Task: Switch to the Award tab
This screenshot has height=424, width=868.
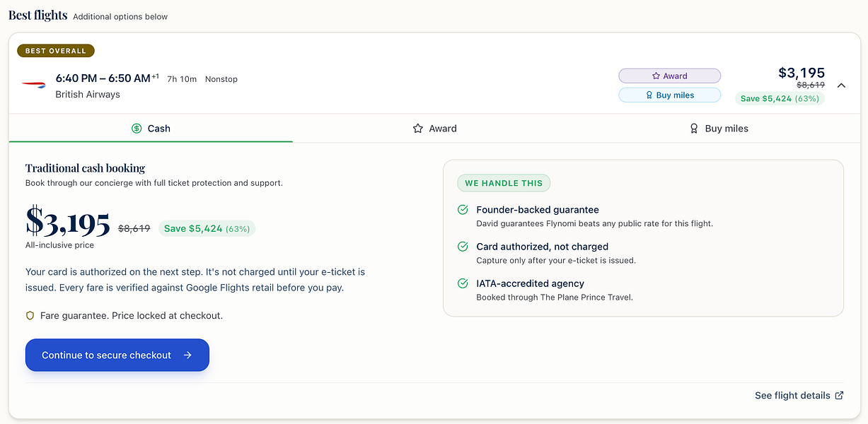Action: [x=434, y=129]
